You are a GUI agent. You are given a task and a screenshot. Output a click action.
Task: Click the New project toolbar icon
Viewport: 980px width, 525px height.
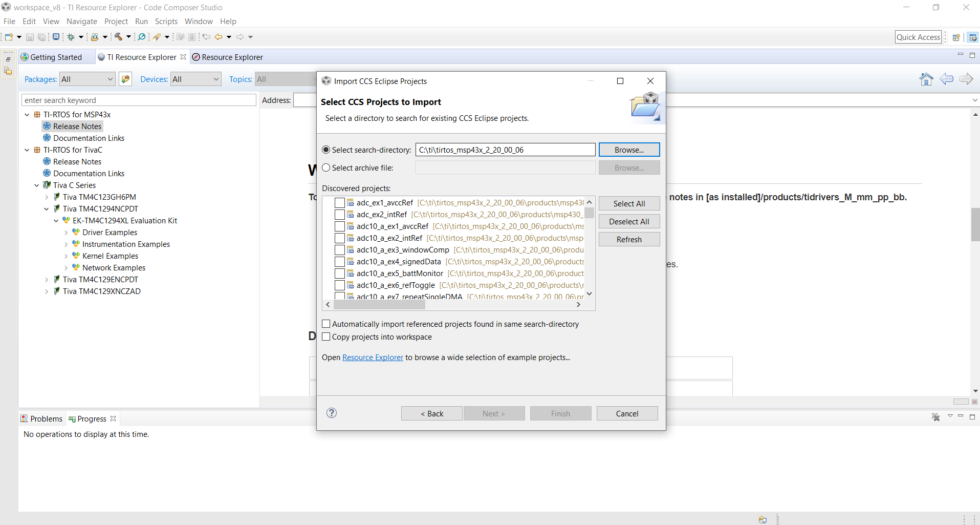click(x=9, y=37)
